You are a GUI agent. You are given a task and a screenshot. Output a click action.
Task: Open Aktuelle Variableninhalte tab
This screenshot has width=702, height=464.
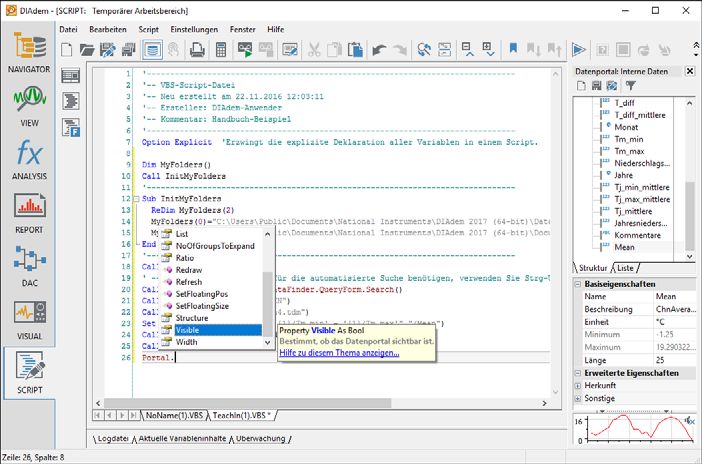pos(182,438)
